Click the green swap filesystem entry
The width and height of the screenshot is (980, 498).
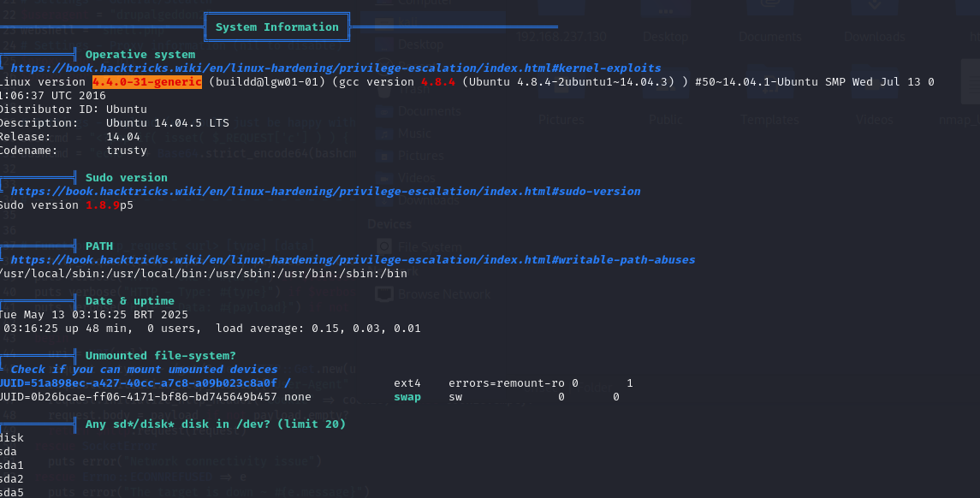point(407,397)
